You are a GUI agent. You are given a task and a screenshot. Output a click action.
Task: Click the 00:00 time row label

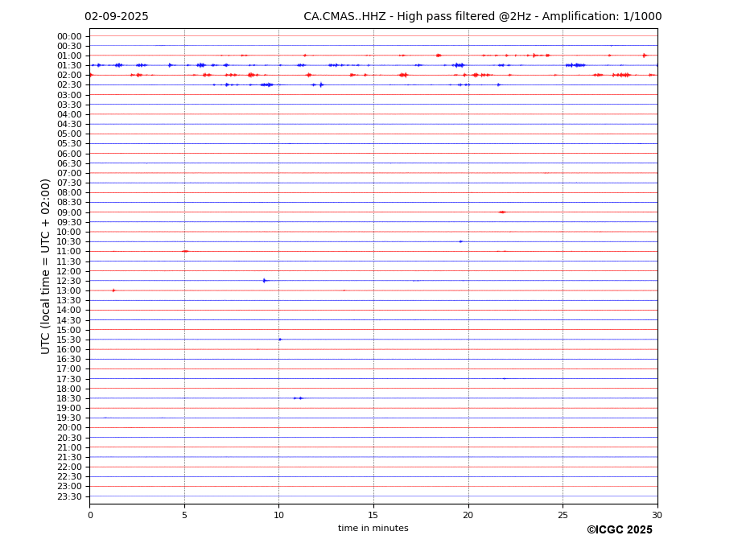click(x=69, y=36)
